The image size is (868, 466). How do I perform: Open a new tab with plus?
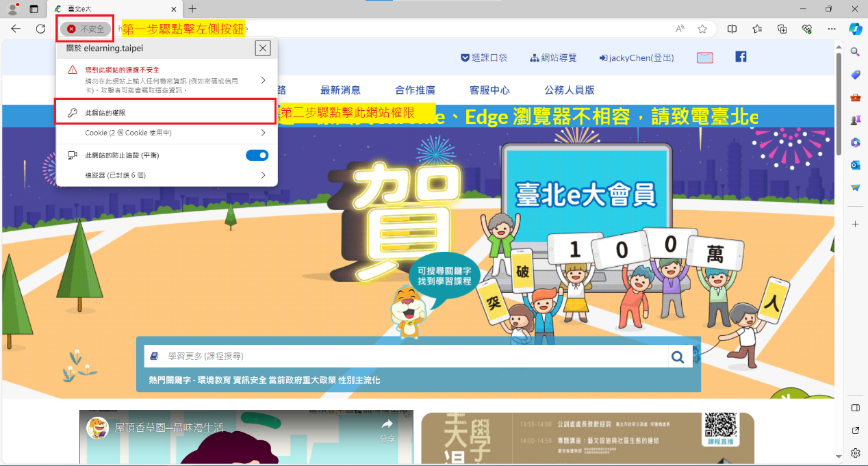tap(192, 9)
